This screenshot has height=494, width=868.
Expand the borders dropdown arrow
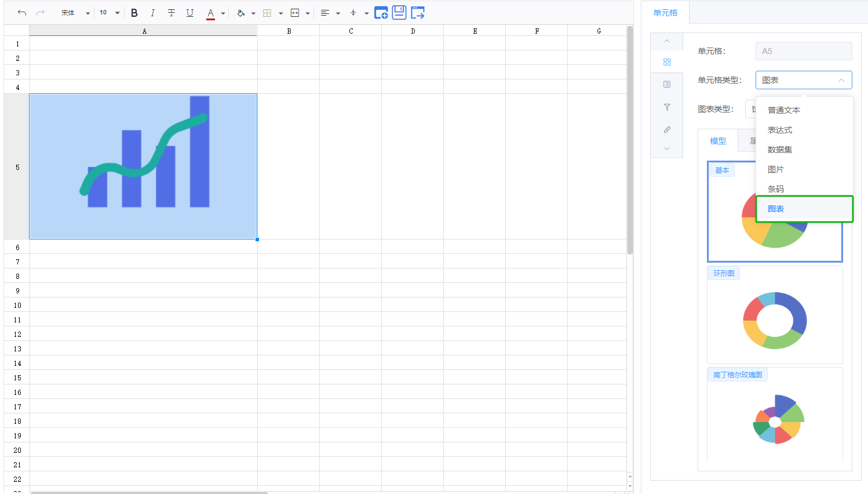[280, 13]
